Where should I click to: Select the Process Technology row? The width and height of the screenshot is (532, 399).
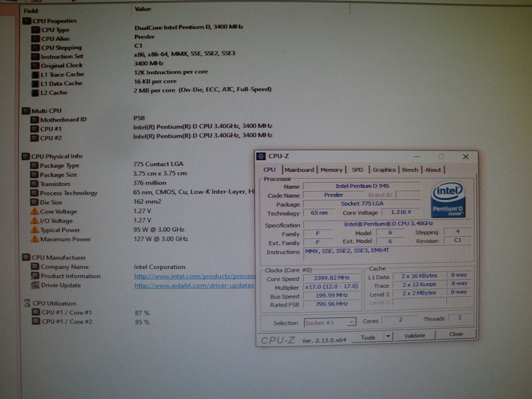[142, 193]
